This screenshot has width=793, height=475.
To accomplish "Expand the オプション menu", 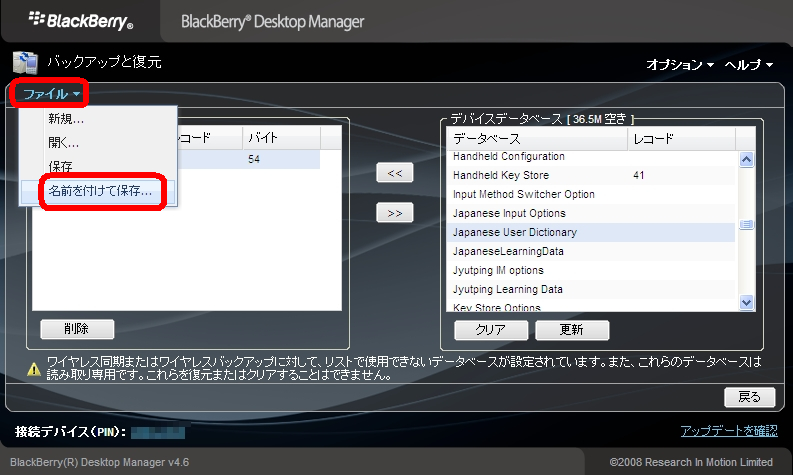I will 679,64.
